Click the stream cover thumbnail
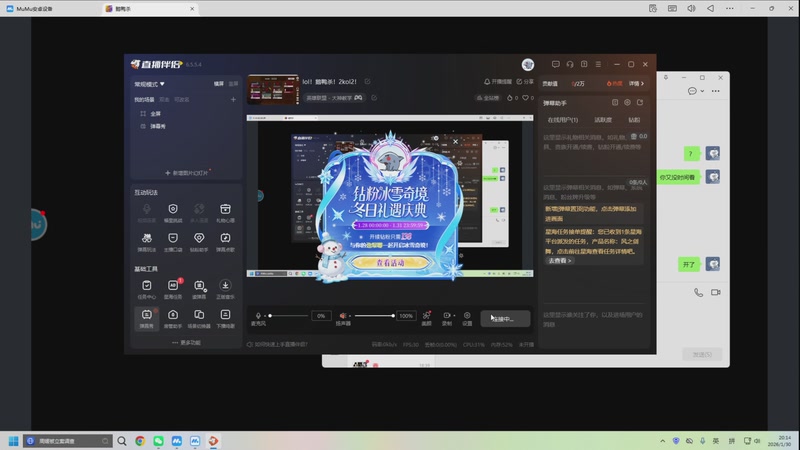Image resolution: width=800 pixels, height=450 pixels. (x=273, y=90)
